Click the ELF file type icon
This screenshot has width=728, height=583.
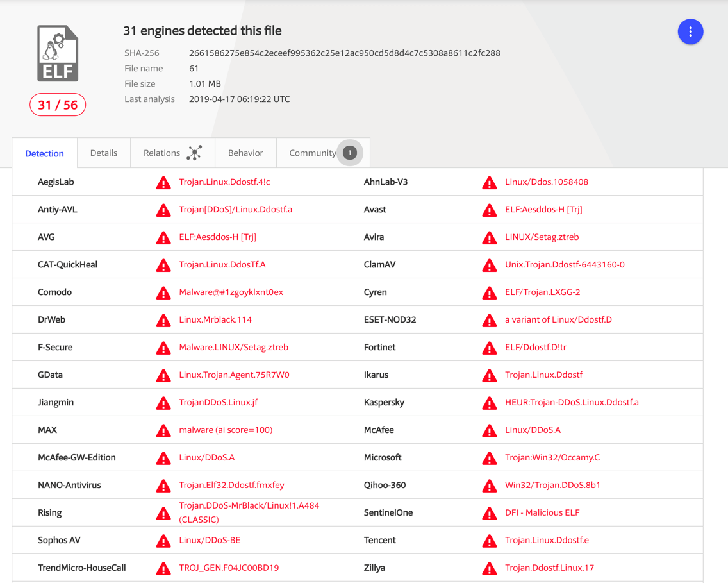57,53
